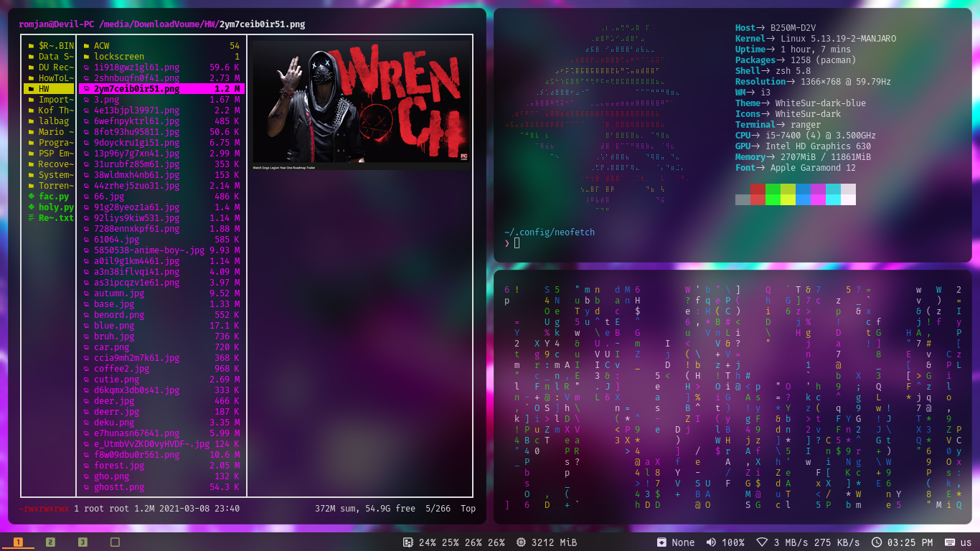Click image icon beside 2ym7ceib0ir51.png
This screenshot has width=980, height=551.
tap(86, 89)
